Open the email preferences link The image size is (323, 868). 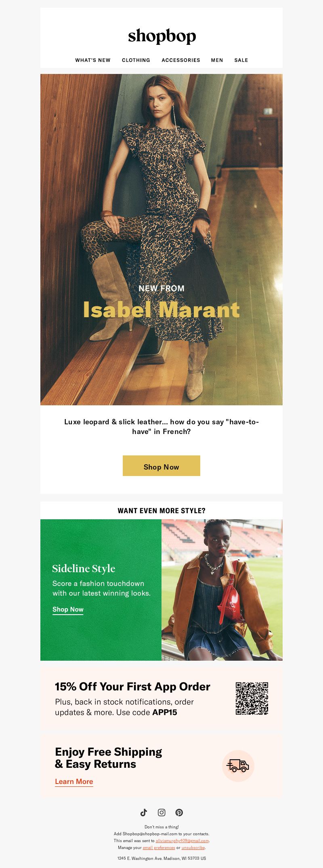[x=159, y=847]
